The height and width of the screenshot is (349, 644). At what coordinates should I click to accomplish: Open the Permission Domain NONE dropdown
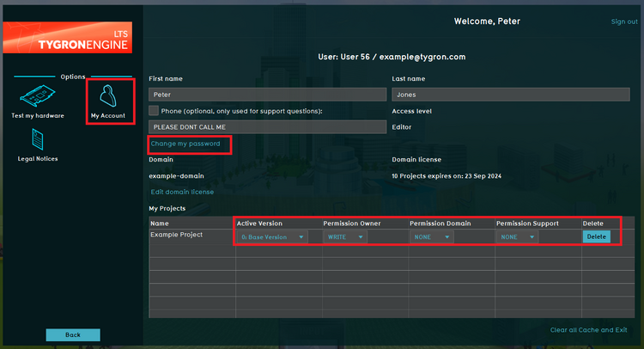tap(432, 237)
